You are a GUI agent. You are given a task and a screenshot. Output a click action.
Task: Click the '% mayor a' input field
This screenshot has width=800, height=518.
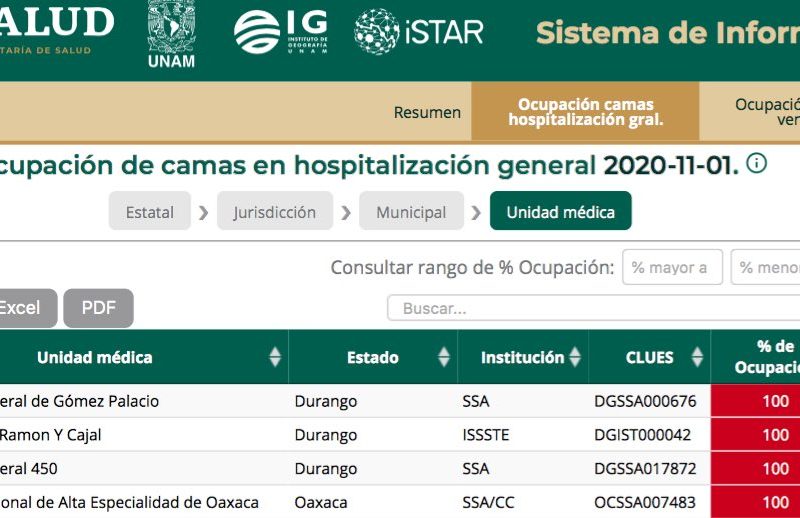pos(672,267)
